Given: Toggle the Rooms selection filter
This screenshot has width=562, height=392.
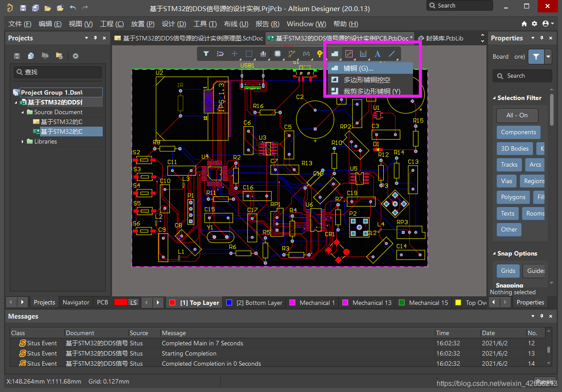Looking at the screenshot, I should [x=534, y=213].
